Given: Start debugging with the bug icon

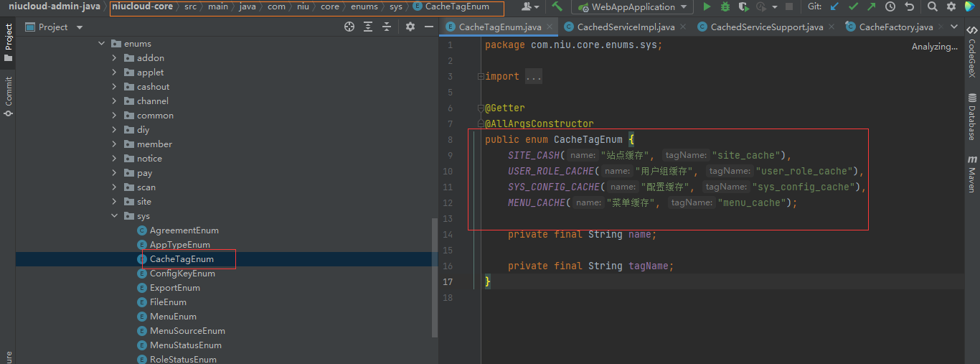Looking at the screenshot, I should click(725, 7).
